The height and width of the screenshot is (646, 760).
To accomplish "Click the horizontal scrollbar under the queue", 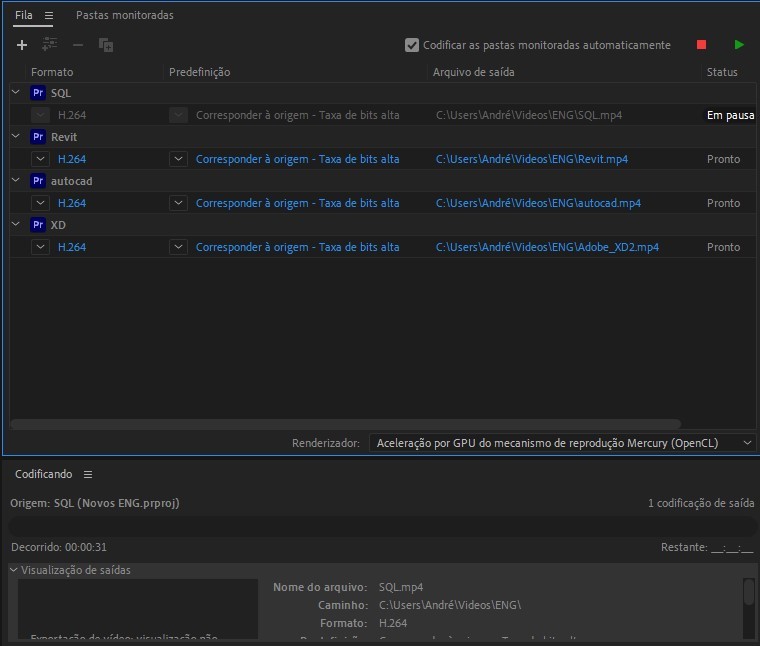I will pyautogui.click(x=345, y=424).
